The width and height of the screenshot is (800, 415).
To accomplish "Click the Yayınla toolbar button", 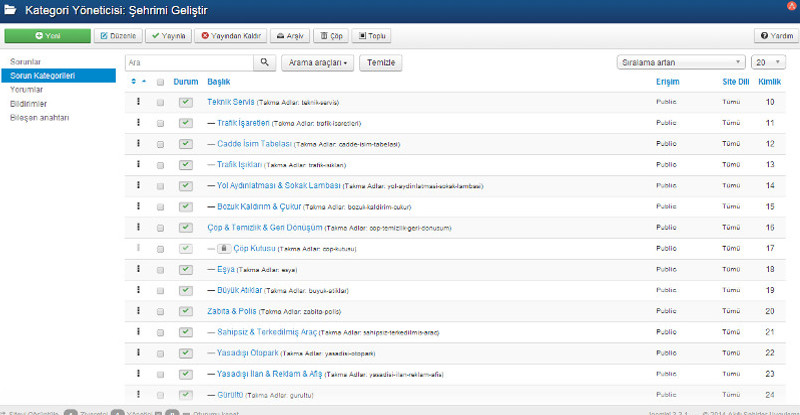I will pyautogui.click(x=168, y=36).
